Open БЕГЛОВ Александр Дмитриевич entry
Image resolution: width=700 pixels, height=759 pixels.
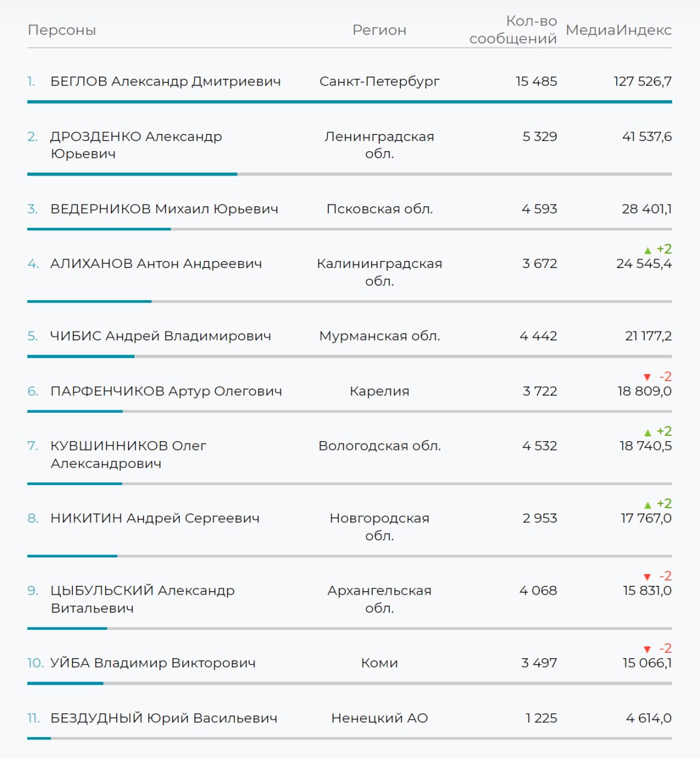[165, 81]
